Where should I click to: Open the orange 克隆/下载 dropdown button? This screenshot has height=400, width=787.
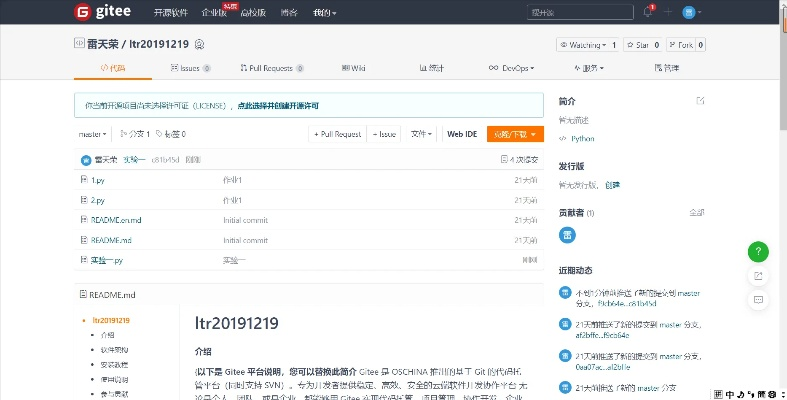click(515, 134)
